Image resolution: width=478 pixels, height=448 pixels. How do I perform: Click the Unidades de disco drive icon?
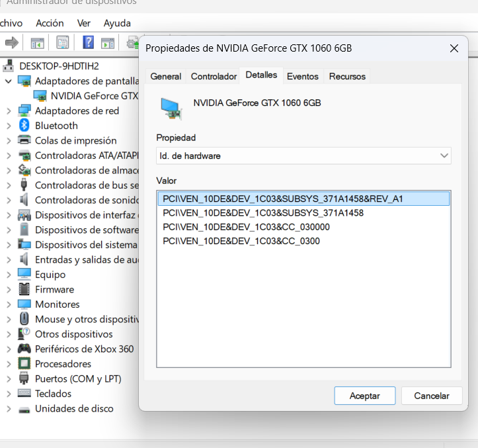click(x=24, y=410)
